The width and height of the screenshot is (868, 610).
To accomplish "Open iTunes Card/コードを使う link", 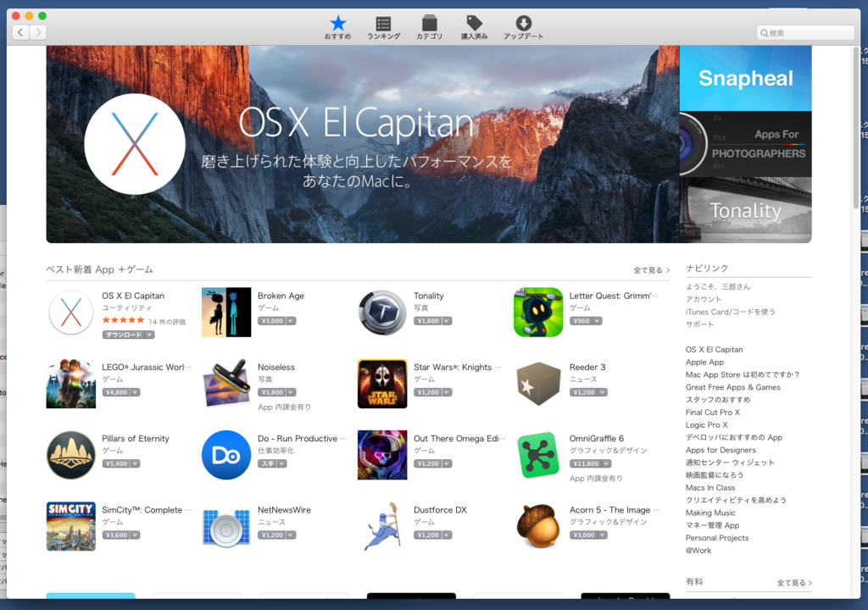I will 730,312.
